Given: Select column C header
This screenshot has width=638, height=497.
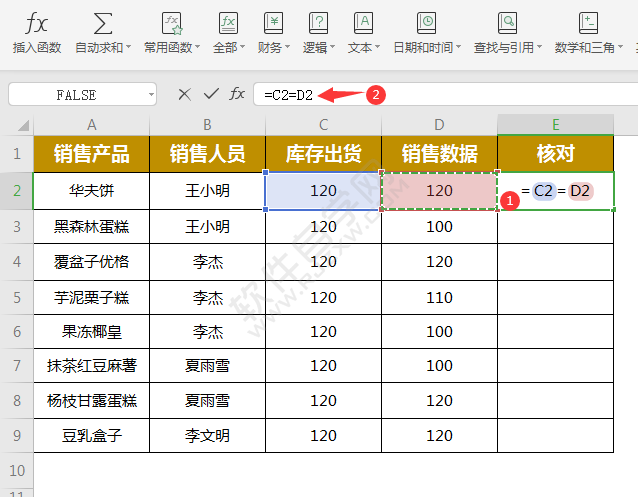Looking at the screenshot, I should coord(323,125).
